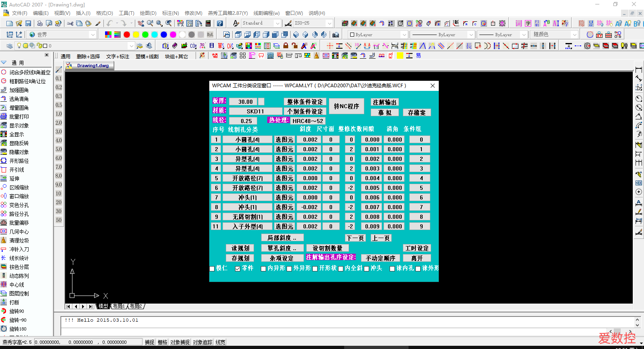Collapse the 通用 panel arrow
The width and height of the screenshot is (644, 349).
click(x=4, y=63)
